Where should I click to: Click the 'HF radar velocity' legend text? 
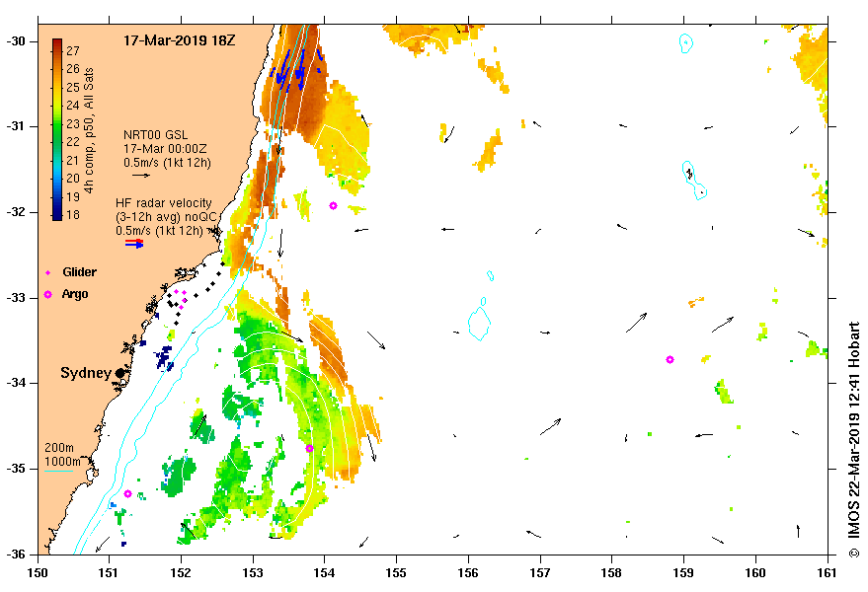pos(164,203)
